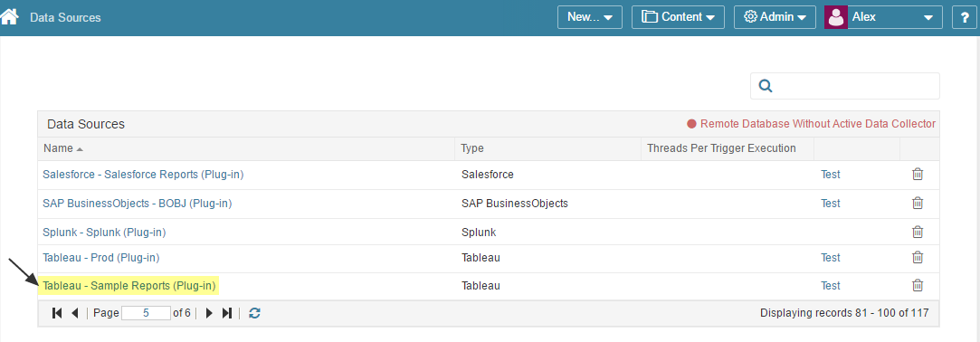The width and height of the screenshot is (980, 342).
Task: Jump to the first page
Action: tap(57, 313)
